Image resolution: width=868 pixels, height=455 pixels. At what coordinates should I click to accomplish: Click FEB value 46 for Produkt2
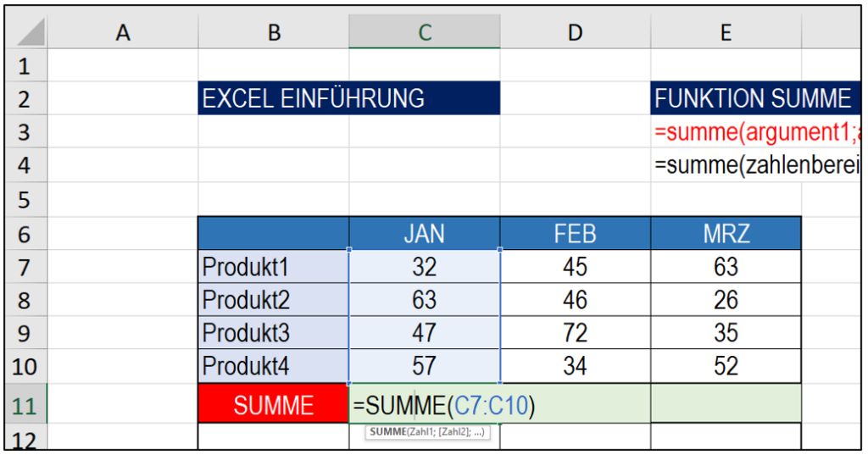click(x=576, y=300)
